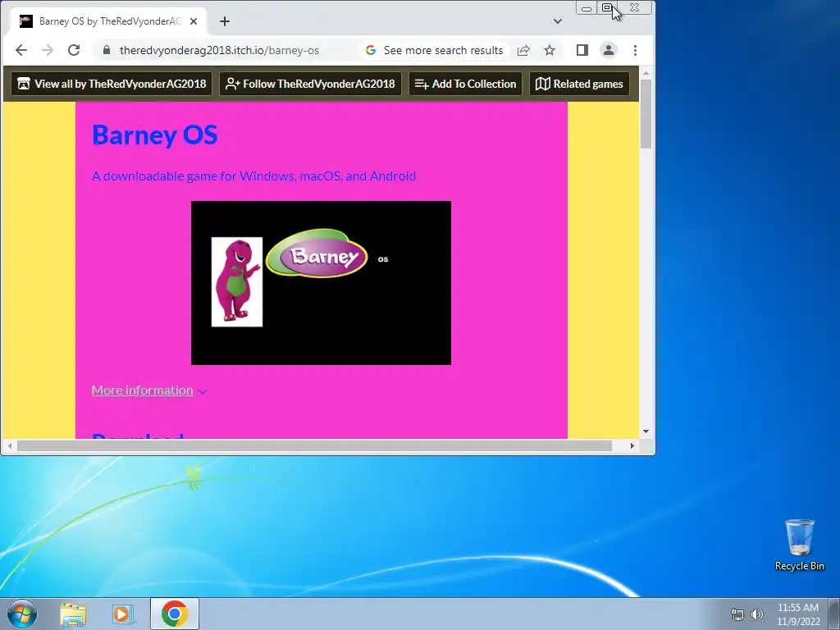Open the Windows Start menu
Screen dimensions: 840x630
pos(22,614)
